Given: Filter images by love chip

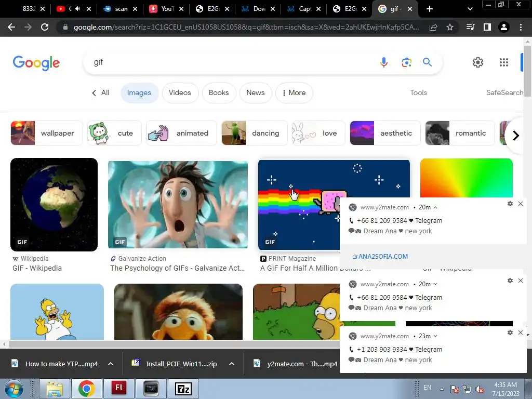Looking at the screenshot, I should 318,133.
